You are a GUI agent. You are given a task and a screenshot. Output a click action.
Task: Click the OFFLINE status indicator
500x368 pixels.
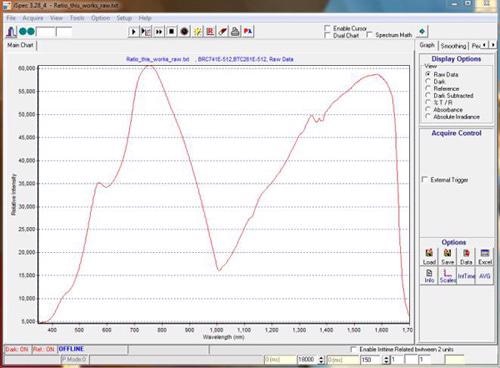[71, 349]
